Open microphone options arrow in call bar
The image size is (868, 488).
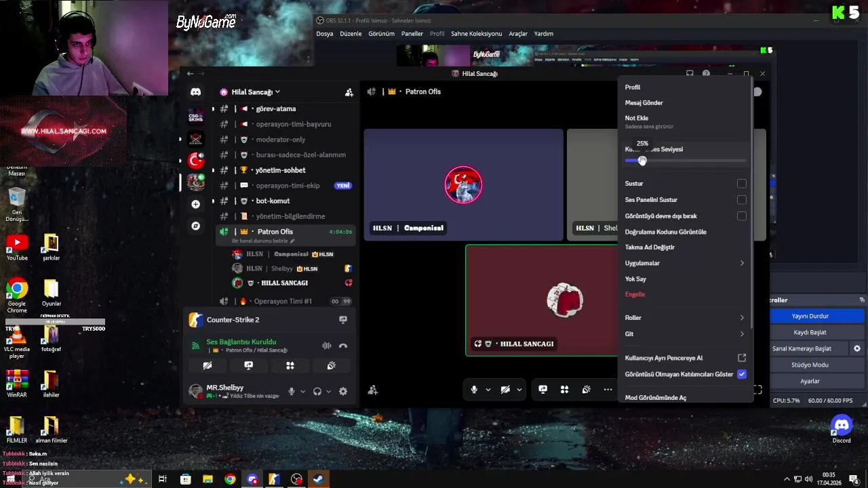488,390
